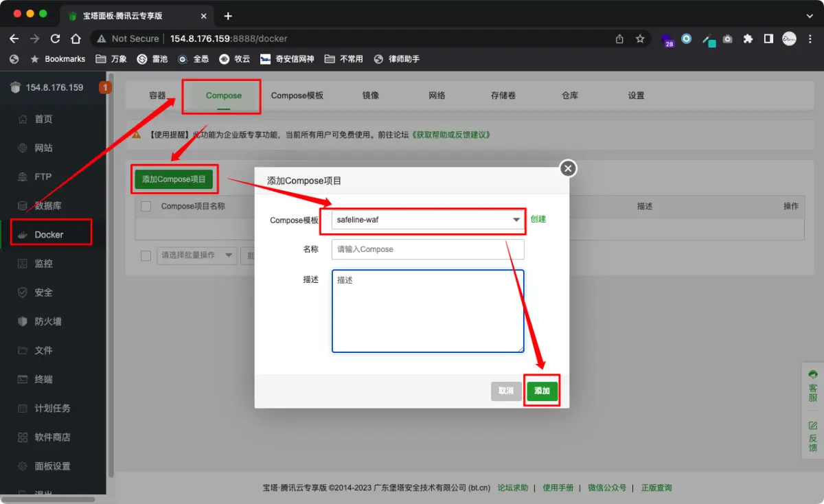Screen dimensions: 824x504
Task: Open the 论坛求助 footer link
Action: point(513,488)
